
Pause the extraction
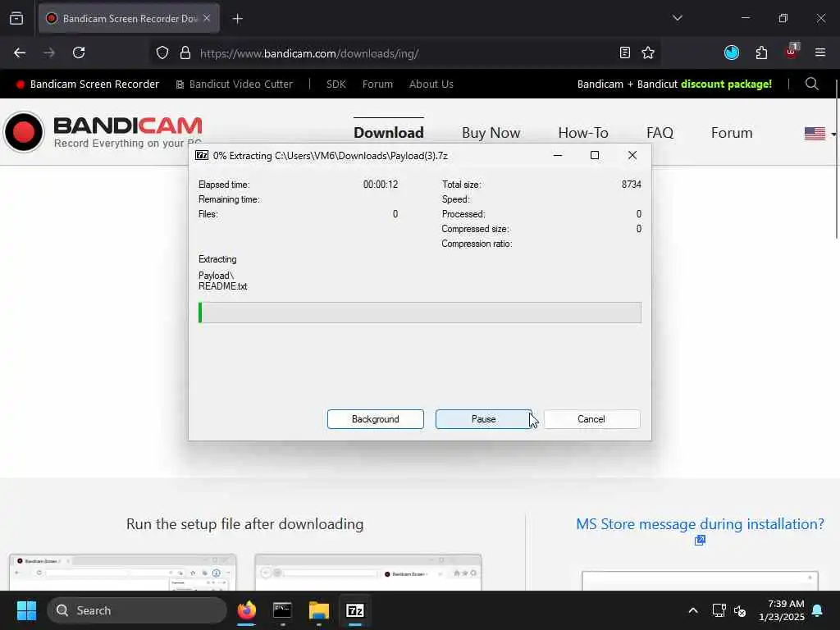pos(484,419)
